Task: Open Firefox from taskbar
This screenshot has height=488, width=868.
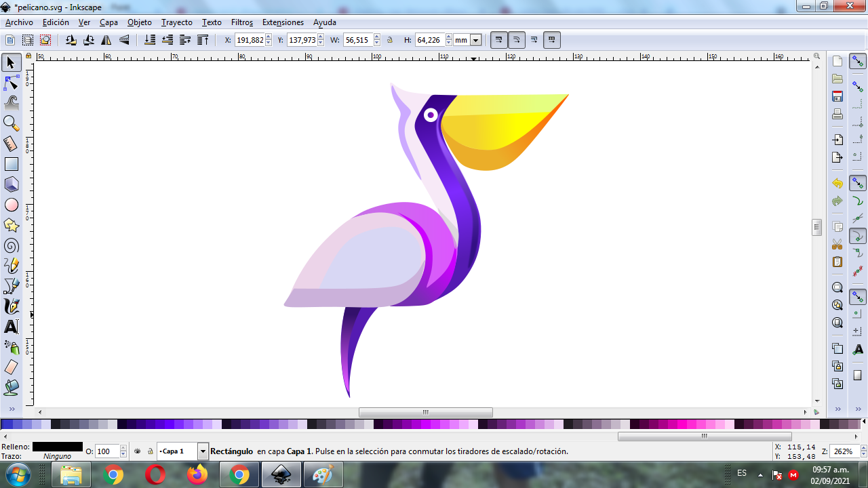Action: click(x=197, y=474)
